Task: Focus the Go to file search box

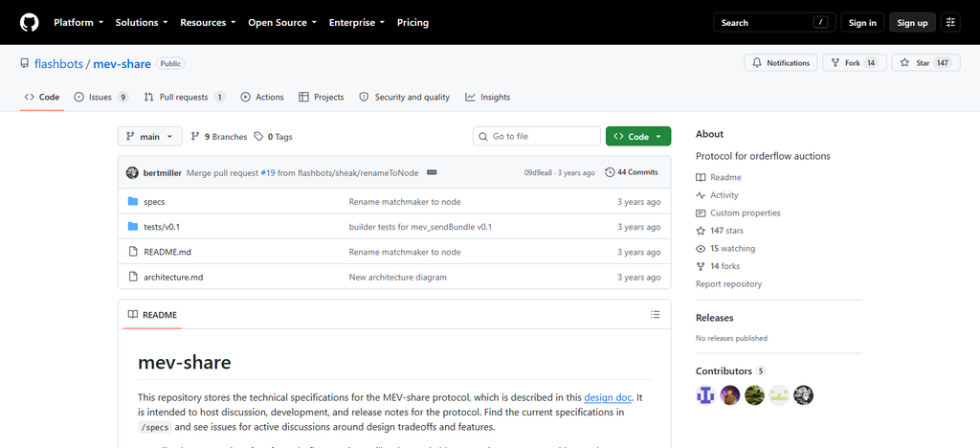Action: click(537, 136)
